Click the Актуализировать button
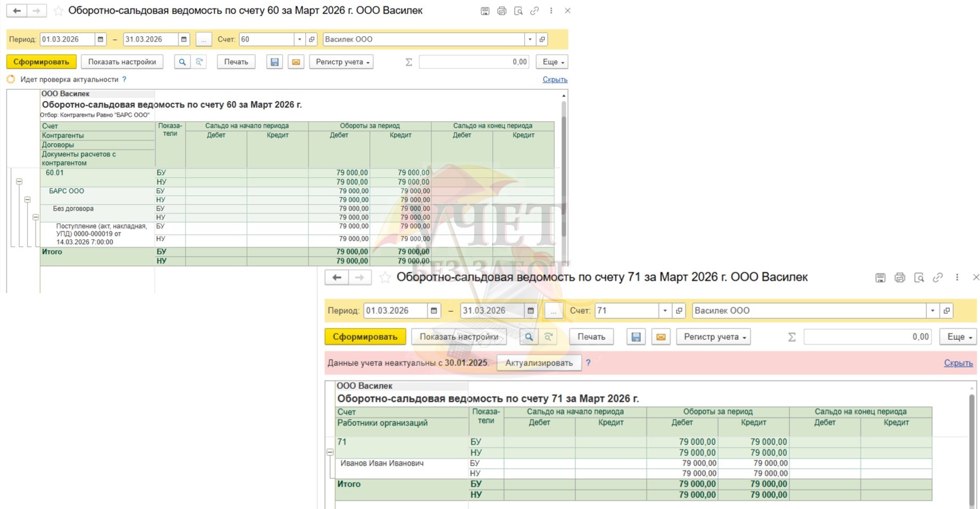 coord(539,363)
